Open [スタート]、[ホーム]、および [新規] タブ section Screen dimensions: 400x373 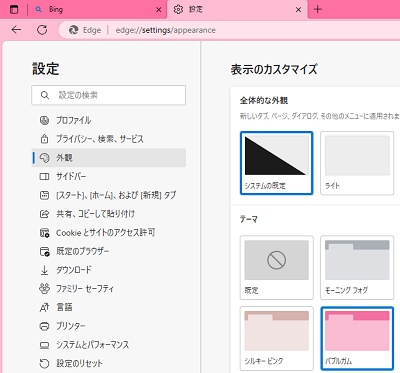[x=109, y=195]
